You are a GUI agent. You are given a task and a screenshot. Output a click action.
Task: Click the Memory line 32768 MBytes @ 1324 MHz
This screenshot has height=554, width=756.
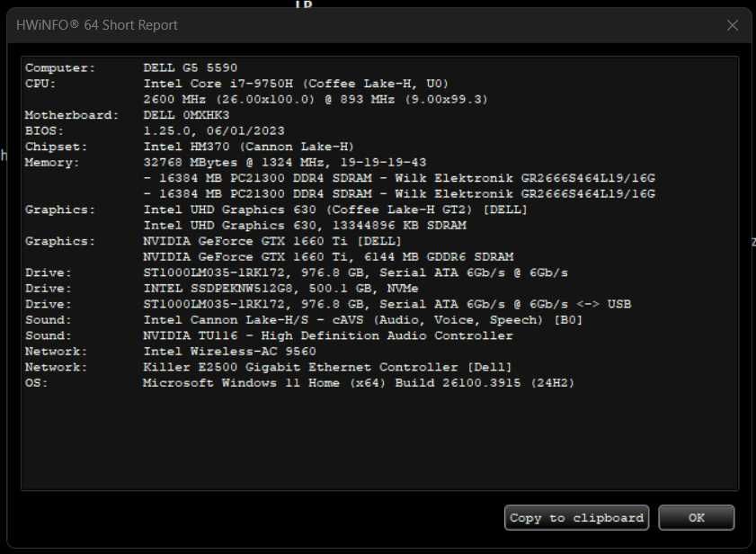tap(284, 163)
